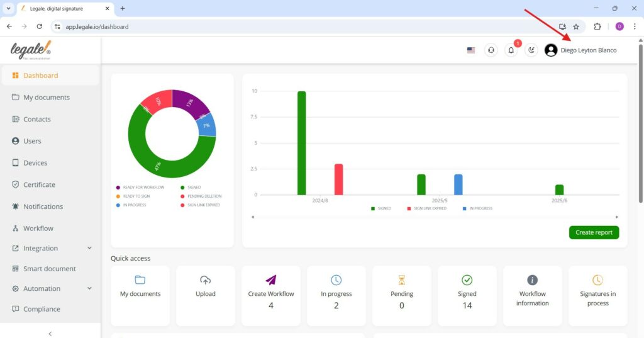Change language via the US flag icon
The height and width of the screenshot is (338, 644).
[x=471, y=50]
